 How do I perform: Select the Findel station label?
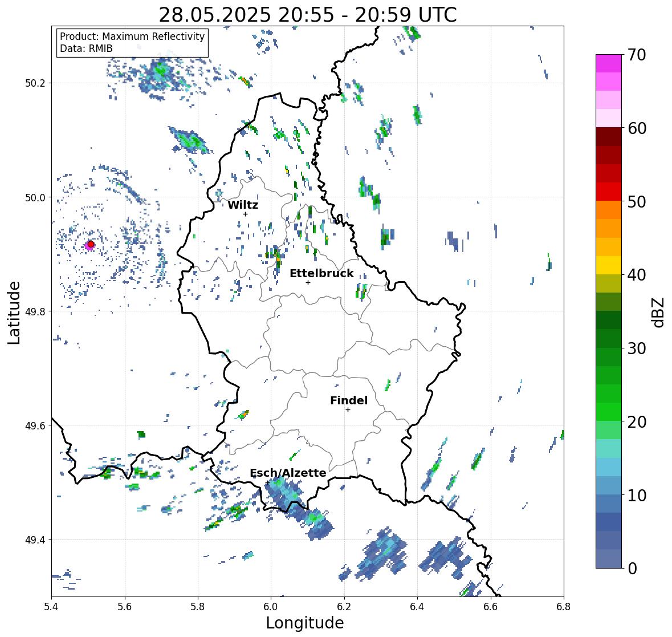(x=349, y=400)
